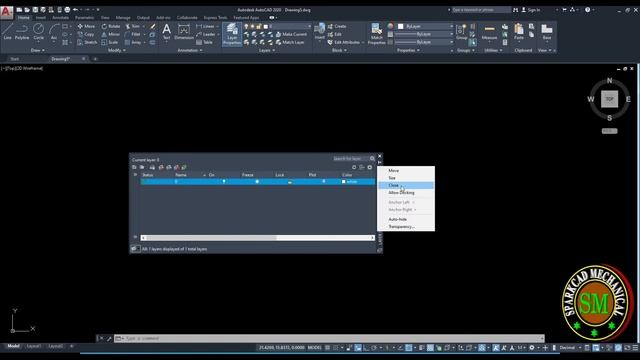640x360 pixels.
Task: Select Move in the context menu
Action: [x=406, y=171]
